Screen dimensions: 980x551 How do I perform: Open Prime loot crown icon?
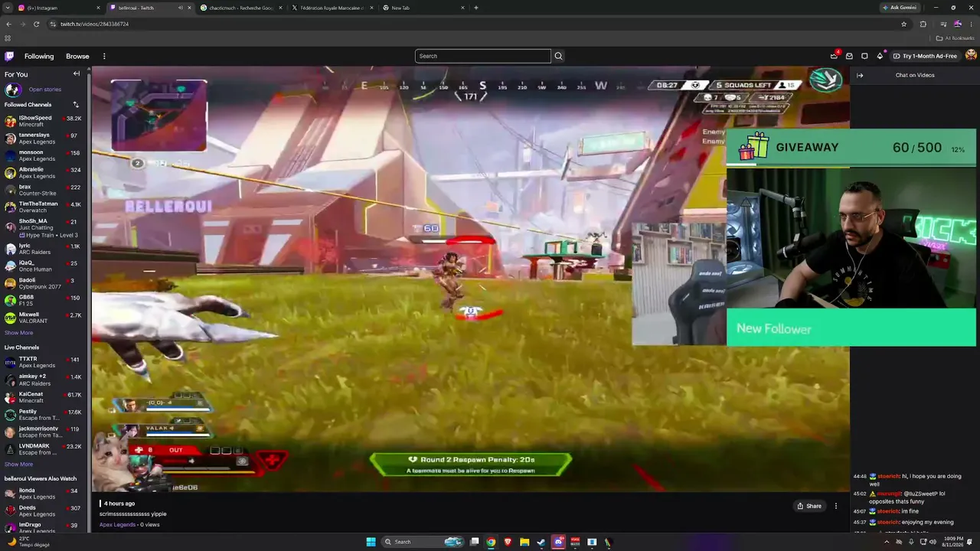(x=834, y=56)
